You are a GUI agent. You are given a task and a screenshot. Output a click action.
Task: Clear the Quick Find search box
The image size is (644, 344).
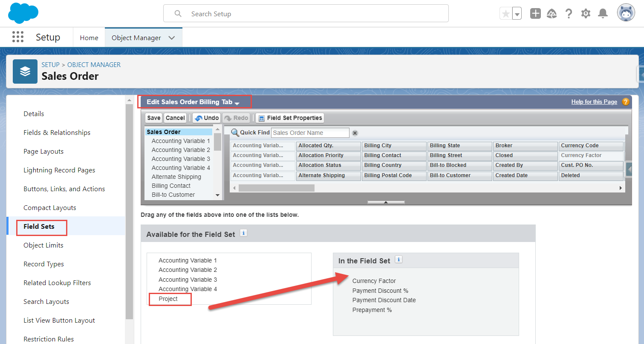(x=355, y=133)
